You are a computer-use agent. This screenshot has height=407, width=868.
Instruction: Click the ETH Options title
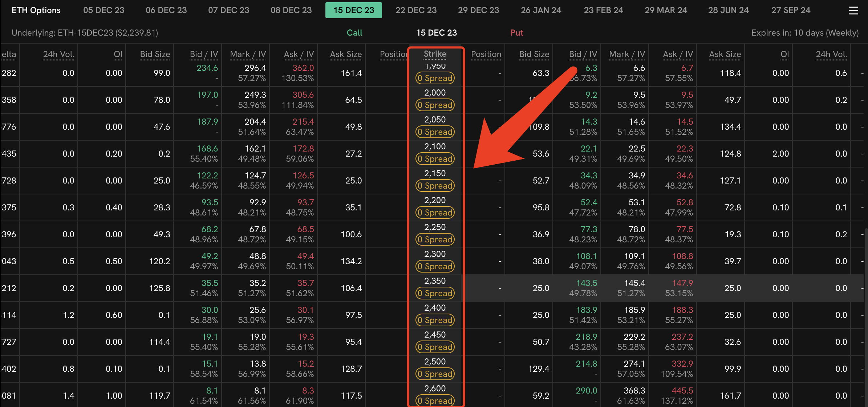pos(36,10)
